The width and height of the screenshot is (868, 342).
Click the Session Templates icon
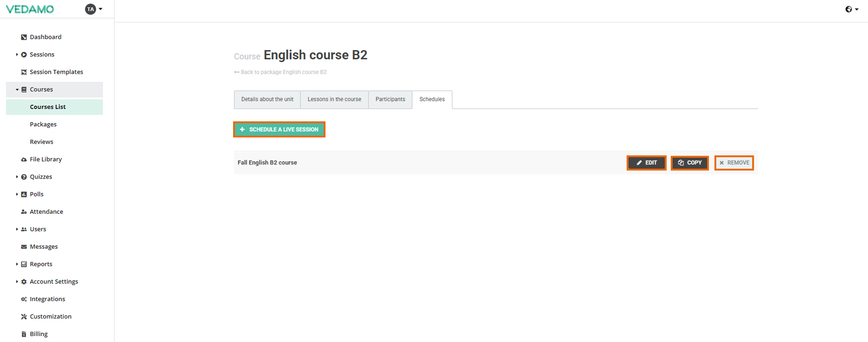coord(24,72)
